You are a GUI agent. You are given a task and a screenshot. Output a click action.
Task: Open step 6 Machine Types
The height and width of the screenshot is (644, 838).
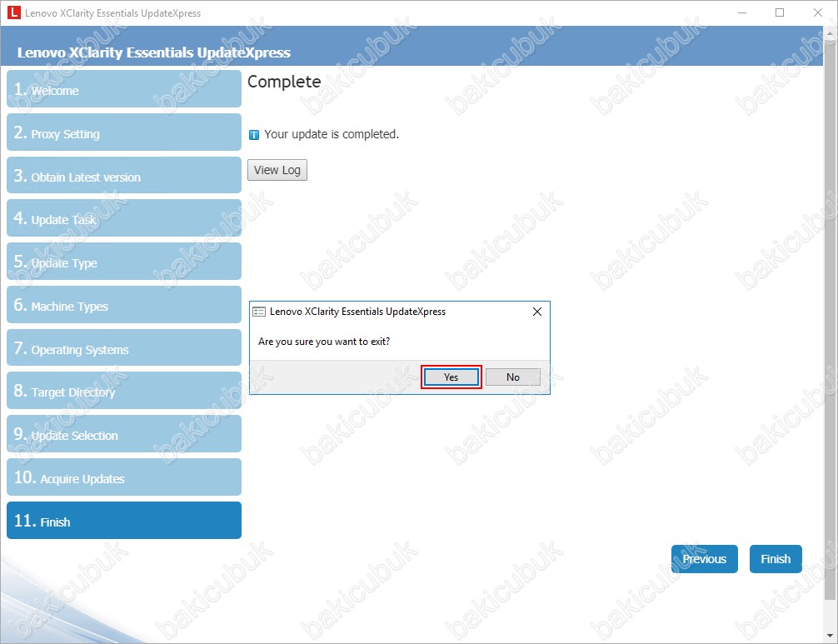[124, 305]
